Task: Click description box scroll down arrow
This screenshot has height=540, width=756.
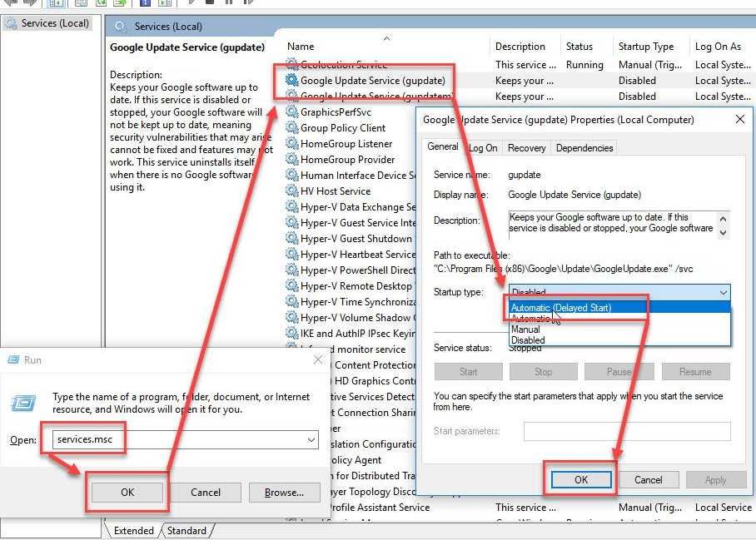Action: pos(723,232)
